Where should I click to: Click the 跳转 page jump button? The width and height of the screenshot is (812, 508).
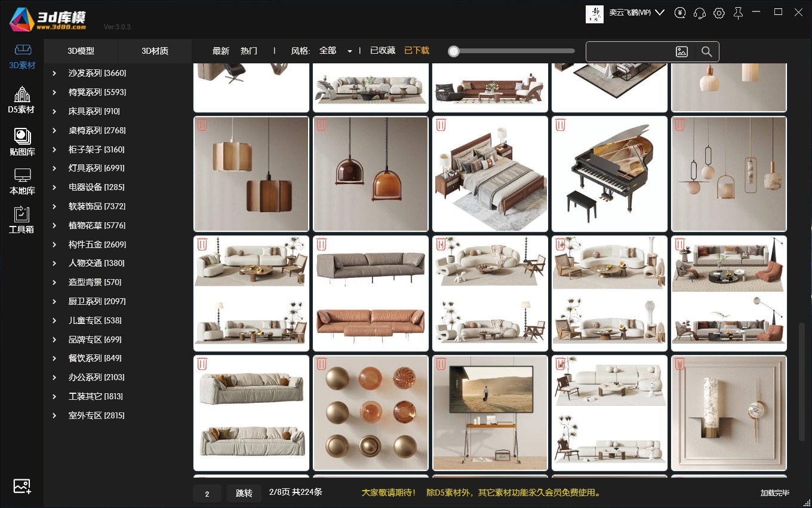tap(244, 493)
